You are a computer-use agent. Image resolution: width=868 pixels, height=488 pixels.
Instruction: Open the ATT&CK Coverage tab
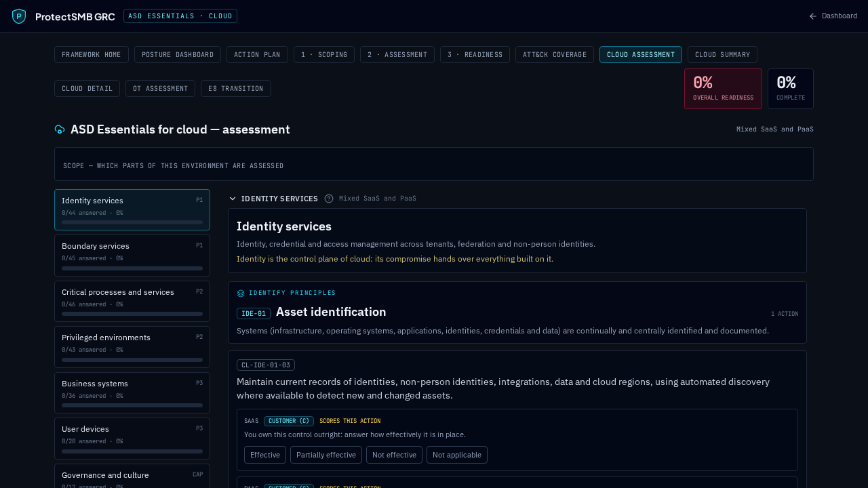(x=555, y=55)
